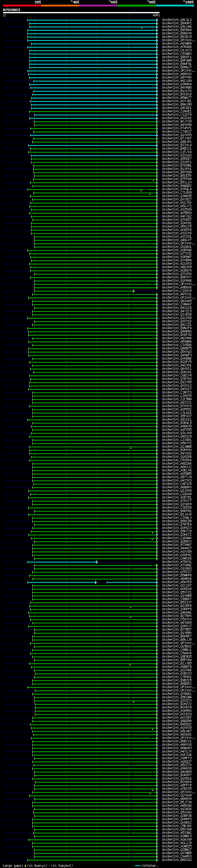This screenshot has height=868, width=197.
Task: Click label UniRef100_Q82U45
Action: pos(176,301)
